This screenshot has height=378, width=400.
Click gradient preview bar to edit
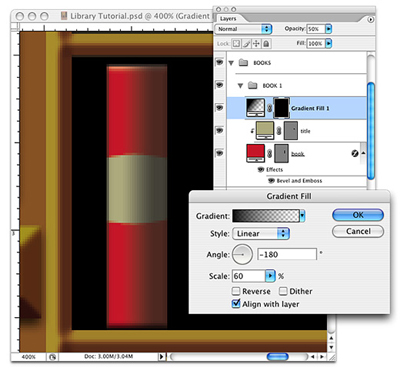click(x=266, y=216)
